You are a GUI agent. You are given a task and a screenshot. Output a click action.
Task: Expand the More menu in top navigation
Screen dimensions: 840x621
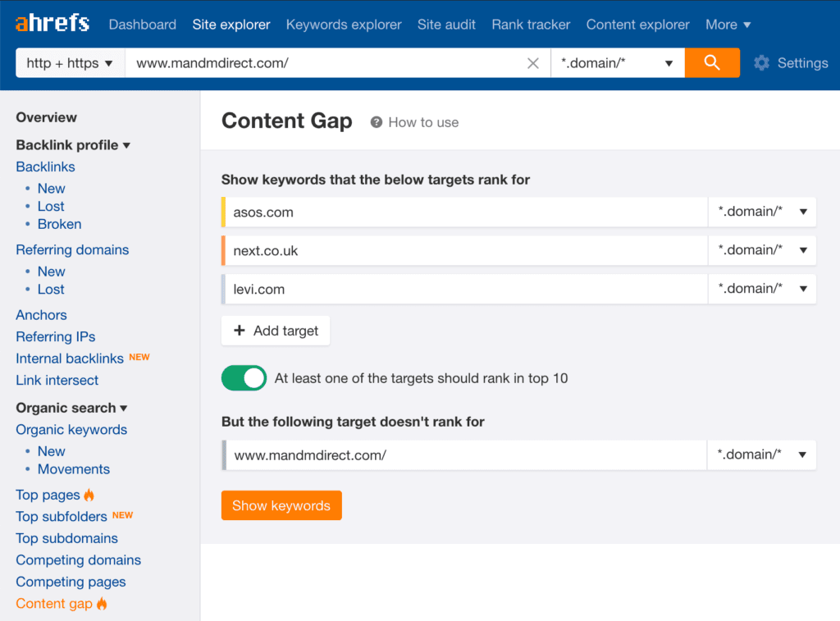point(728,25)
